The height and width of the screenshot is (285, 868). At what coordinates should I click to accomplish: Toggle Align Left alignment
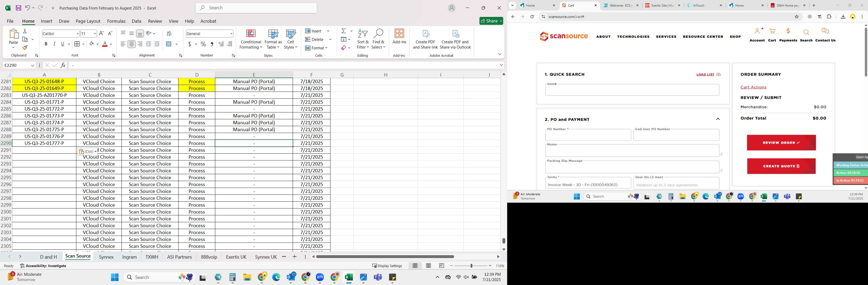click(123, 44)
